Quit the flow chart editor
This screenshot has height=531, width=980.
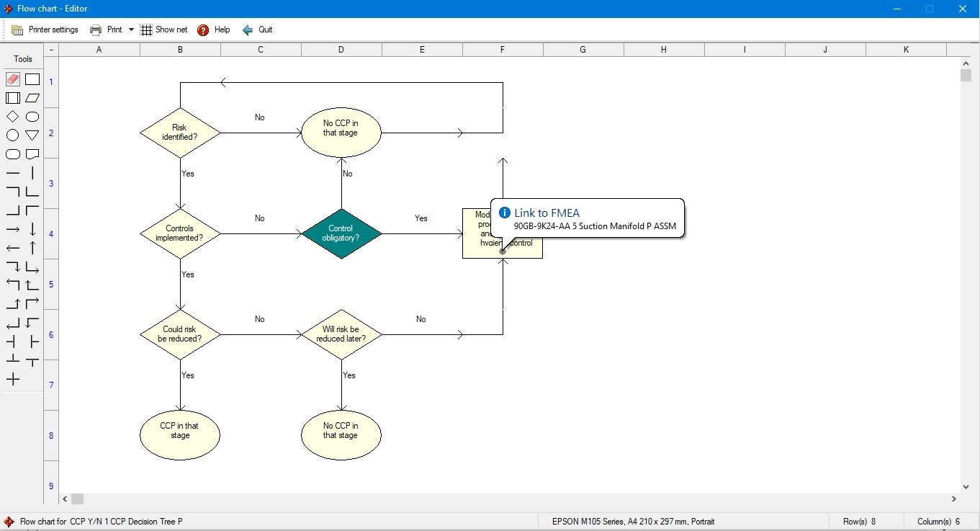coord(257,30)
